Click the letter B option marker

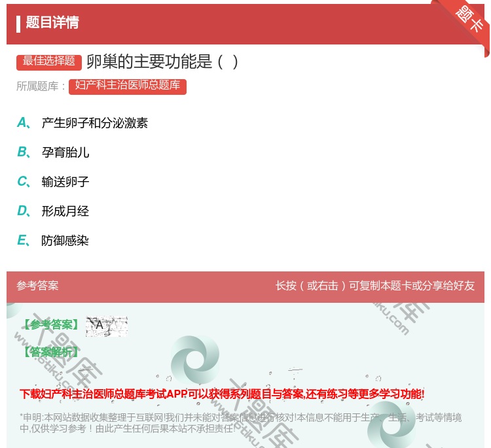pyautogui.click(x=22, y=152)
